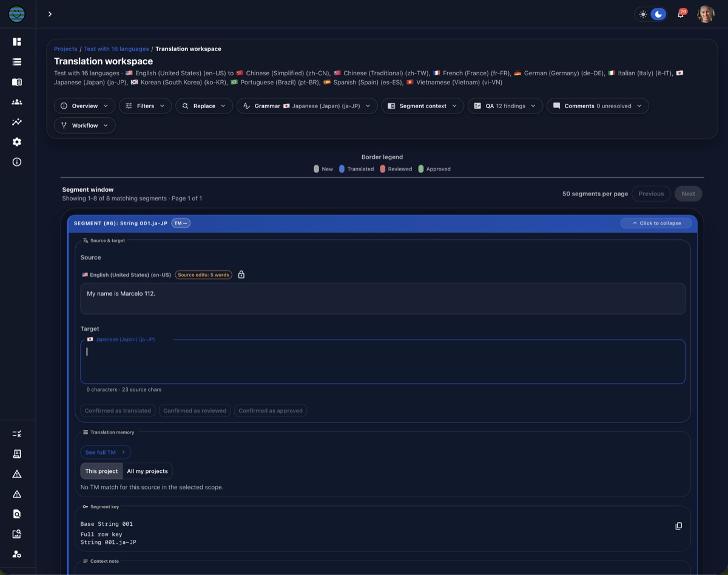Open the Comments 0 unresolved dropdown
This screenshot has height=575, width=728.
tap(598, 106)
